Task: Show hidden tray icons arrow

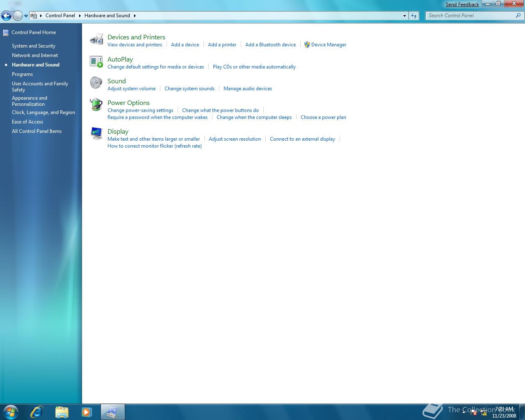Action: (464, 412)
